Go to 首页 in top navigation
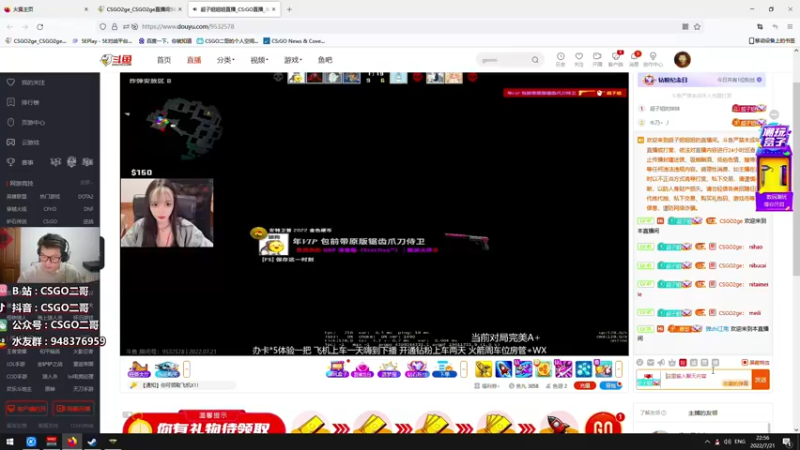Screen dimensions: 800x450 coord(164,60)
